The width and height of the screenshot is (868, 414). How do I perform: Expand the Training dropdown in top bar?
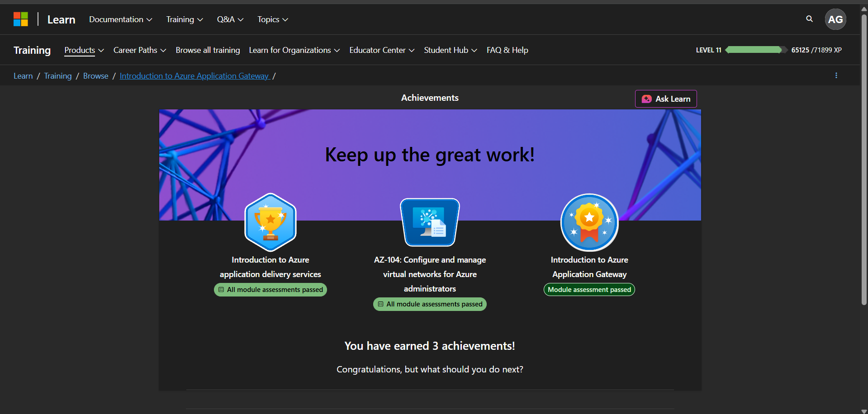185,19
